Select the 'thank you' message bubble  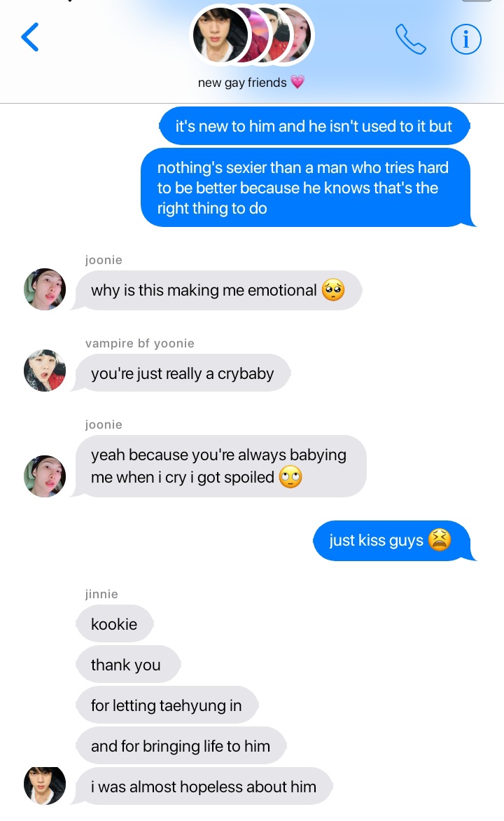point(128,665)
